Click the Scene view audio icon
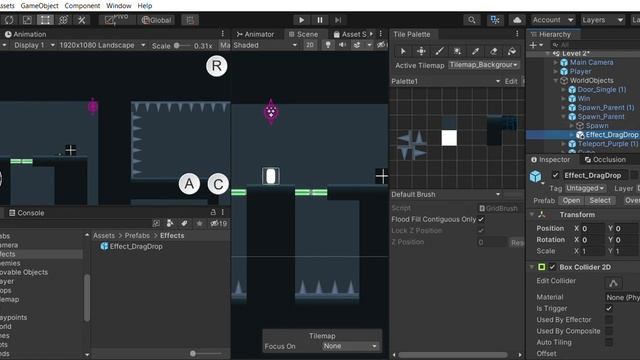 (x=342, y=45)
